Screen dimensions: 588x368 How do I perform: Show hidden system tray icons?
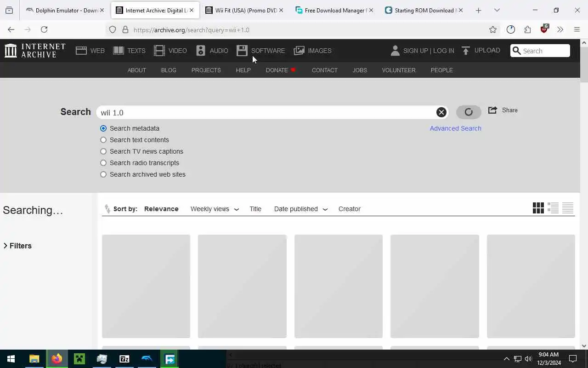coord(507,359)
